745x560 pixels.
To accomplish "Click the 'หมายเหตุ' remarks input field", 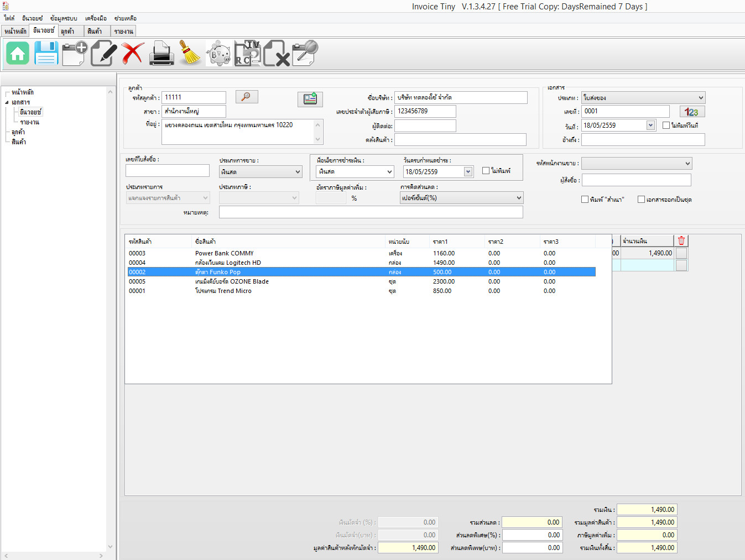I will 371,212.
